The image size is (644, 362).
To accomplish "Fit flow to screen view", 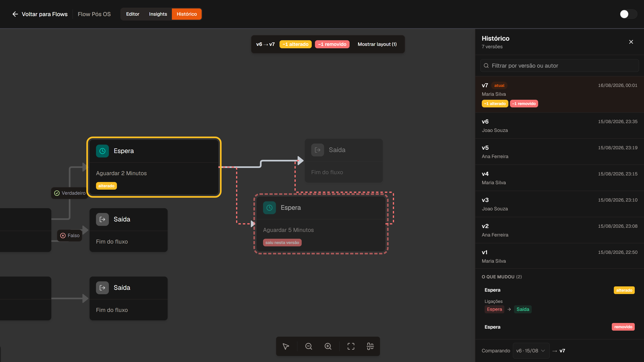I will pos(351,346).
